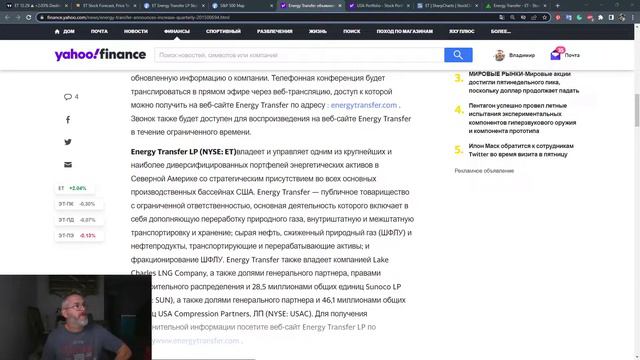The height and width of the screenshot is (360, 640).
Task: Open the Почта mail envelope icon
Action: [556, 55]
